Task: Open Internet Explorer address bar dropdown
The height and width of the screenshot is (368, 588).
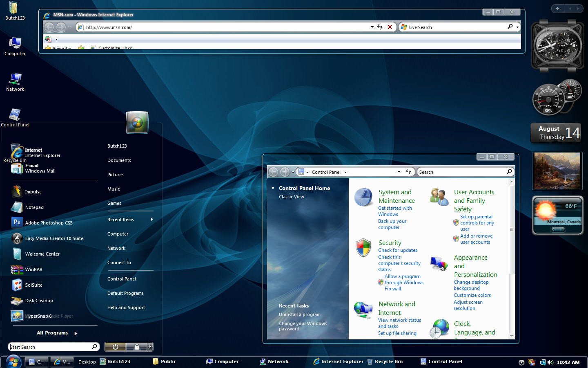Action: click(x=372, y=27)
